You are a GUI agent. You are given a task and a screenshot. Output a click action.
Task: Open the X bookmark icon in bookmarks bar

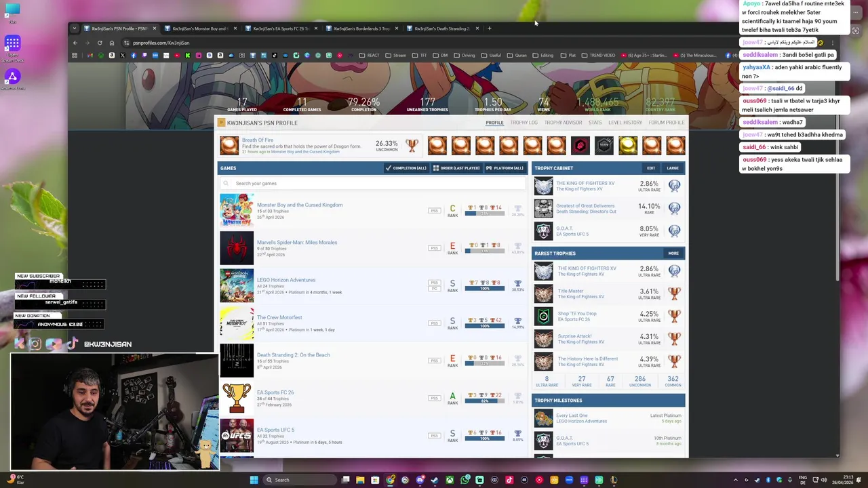coord(123,56)
